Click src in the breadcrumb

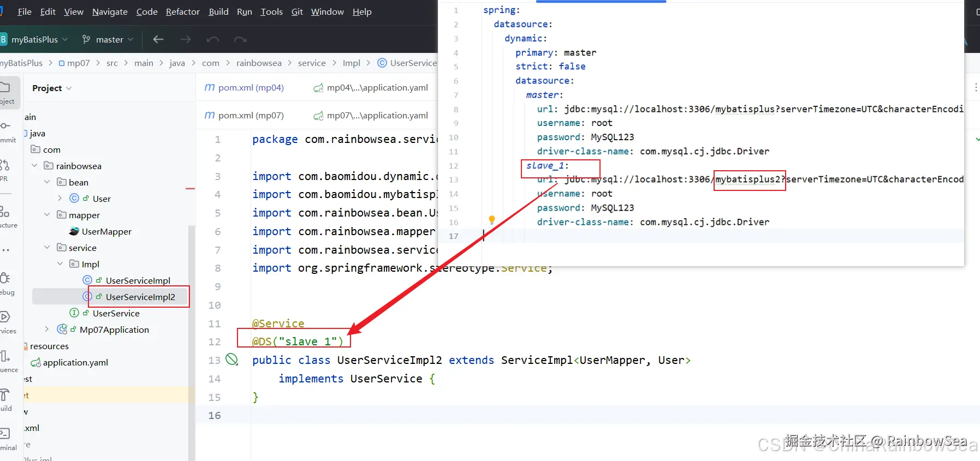pyautogui.click(x=112, y=63)
